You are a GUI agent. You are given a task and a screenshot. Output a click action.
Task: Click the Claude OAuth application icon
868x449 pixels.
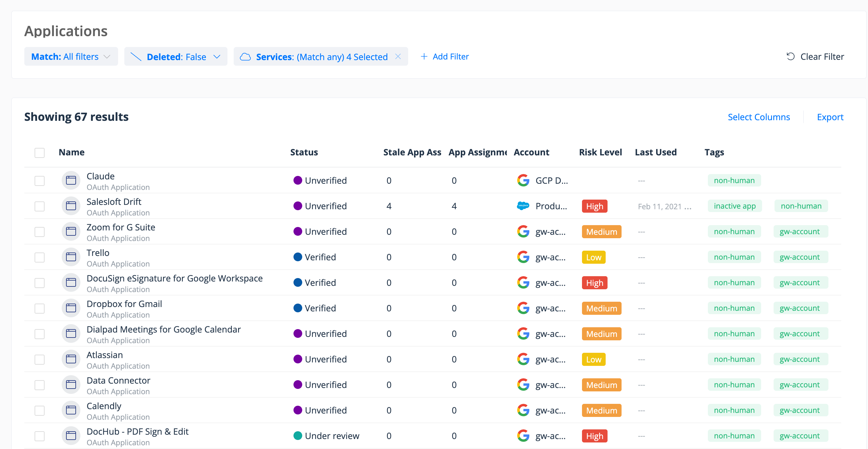[x=71, y=181]
